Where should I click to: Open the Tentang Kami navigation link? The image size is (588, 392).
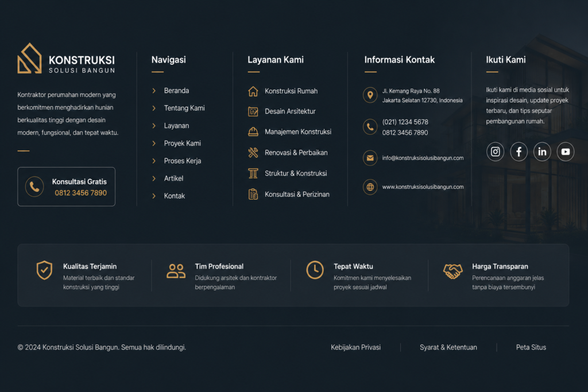tap(184, 108)
